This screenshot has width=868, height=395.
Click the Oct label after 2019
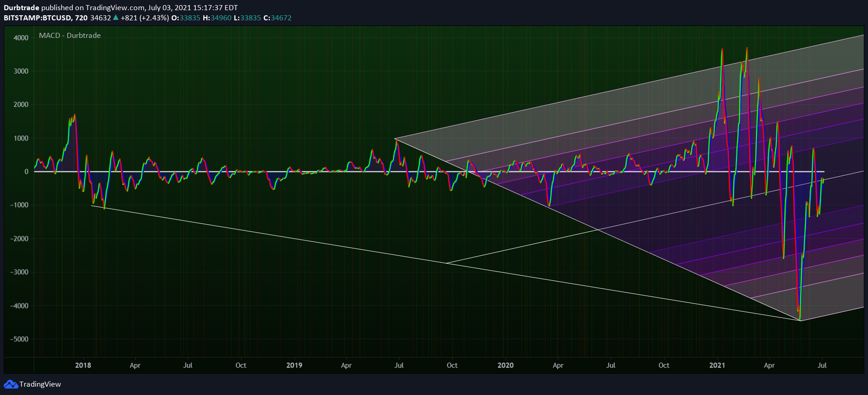coord(452,365)
